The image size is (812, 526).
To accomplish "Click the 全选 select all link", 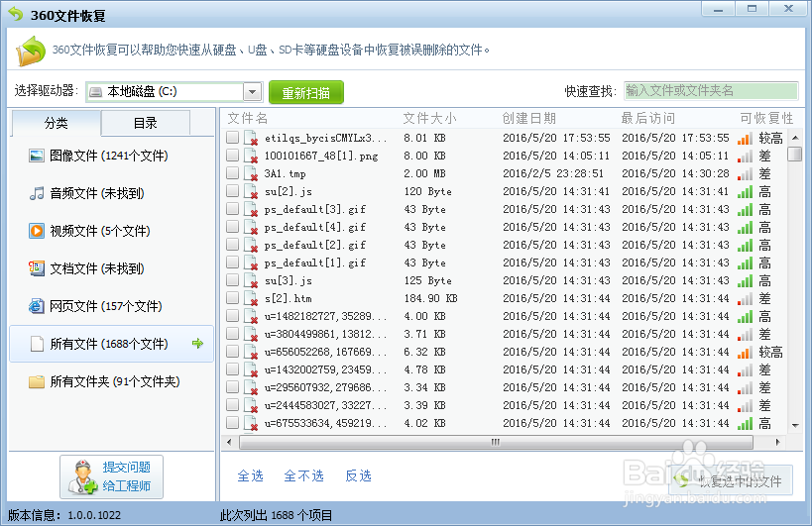I will pyautogui.click(x=251, y=475).
